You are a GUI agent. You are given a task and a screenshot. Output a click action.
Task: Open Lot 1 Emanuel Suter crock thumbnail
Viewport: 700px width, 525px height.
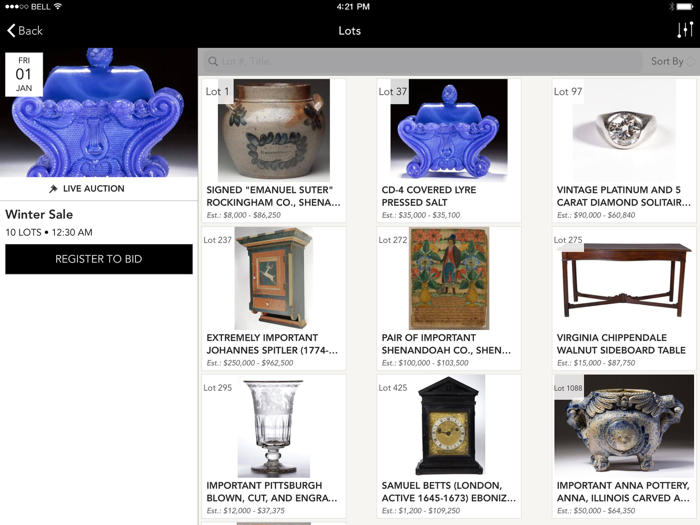274,130
